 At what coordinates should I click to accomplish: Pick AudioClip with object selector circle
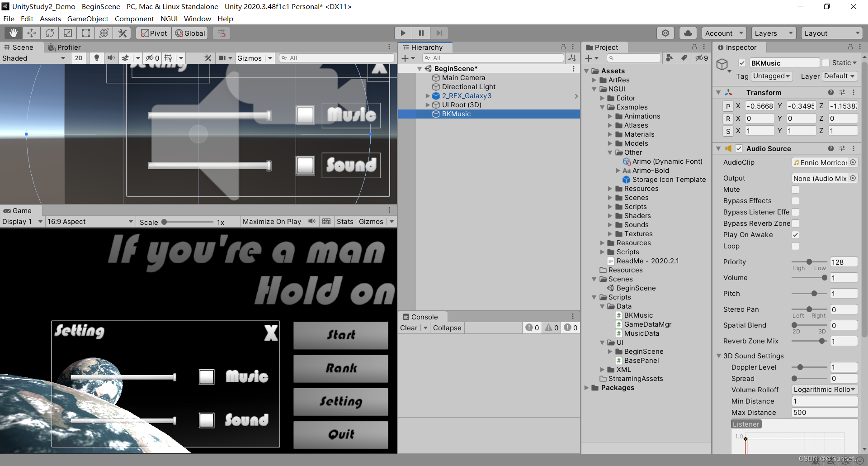[x=853, y=162]
